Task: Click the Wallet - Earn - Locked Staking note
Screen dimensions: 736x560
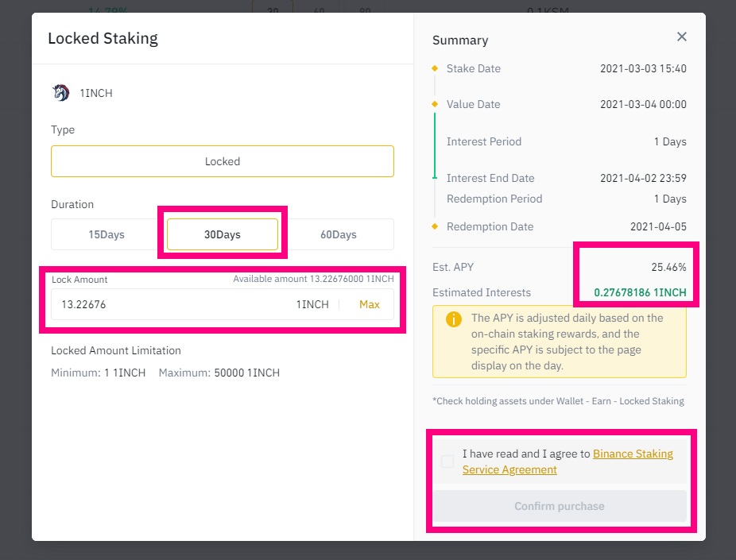Action: click(x=558, y=401)
